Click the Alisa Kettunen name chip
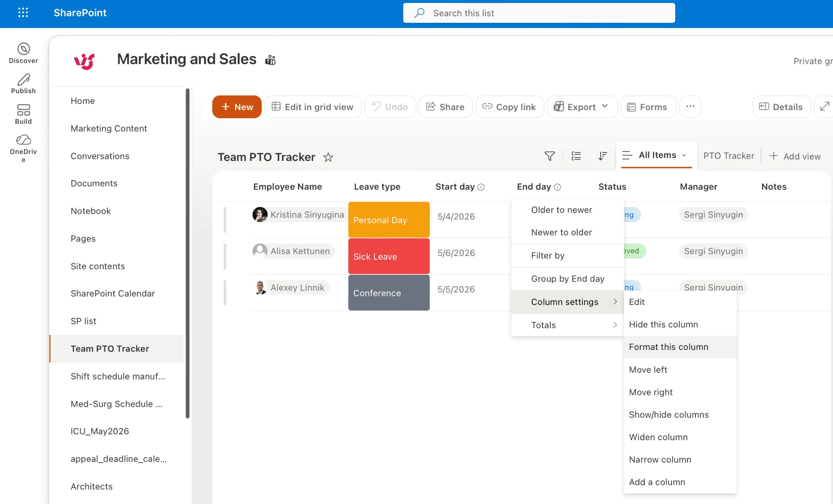Image resolution: width=833 pixels, height=504 pixels. (293, 251)
